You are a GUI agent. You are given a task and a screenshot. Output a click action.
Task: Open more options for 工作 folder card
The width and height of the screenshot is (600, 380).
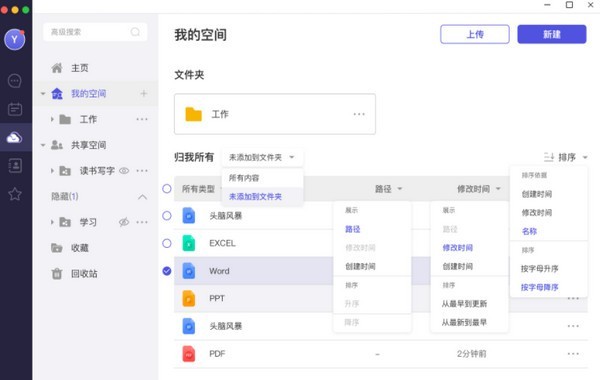[x=359, y=114]
